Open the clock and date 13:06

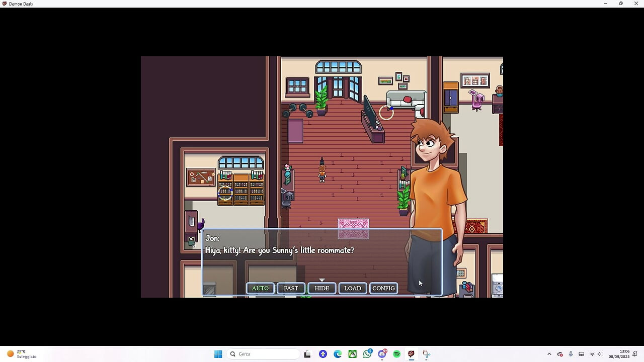619,354
